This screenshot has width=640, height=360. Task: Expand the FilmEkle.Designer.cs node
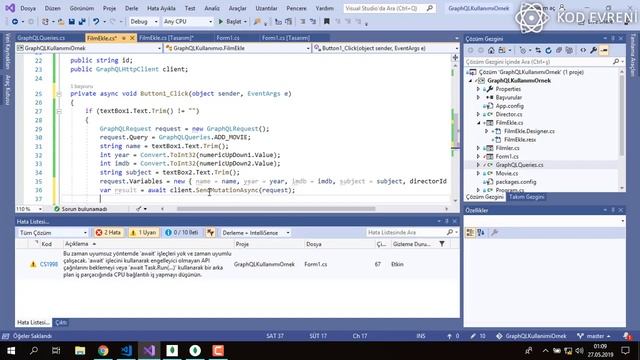(487, 131)
